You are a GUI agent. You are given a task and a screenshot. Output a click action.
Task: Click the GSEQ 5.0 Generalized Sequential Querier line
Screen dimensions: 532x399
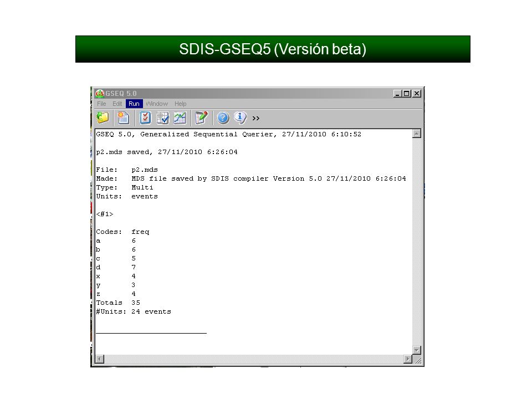(x=229, y=134)
